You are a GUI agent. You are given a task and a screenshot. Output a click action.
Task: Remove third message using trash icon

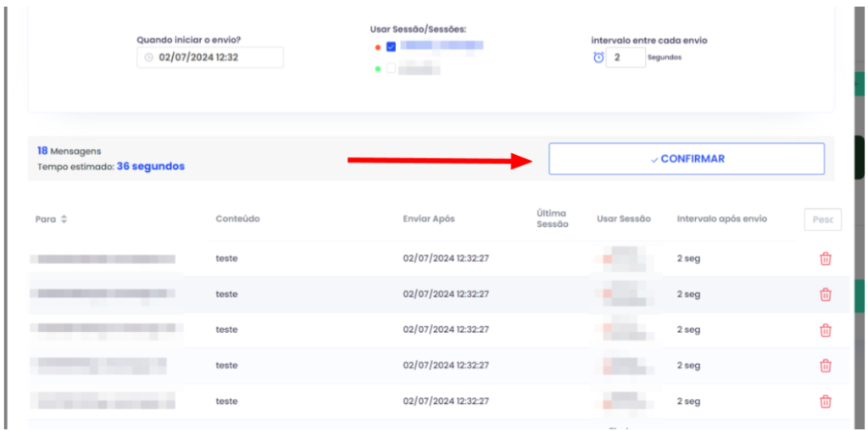click(825, 329)
